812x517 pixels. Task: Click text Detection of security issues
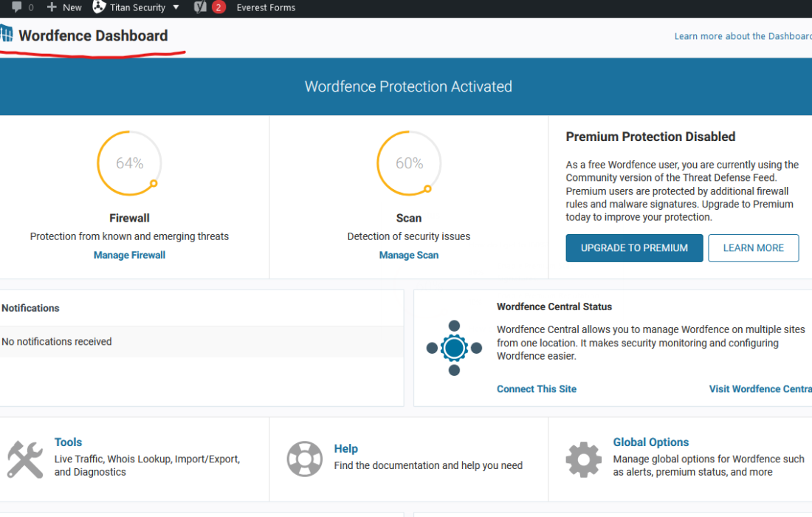pyautogui.click(x=409, y=236)
